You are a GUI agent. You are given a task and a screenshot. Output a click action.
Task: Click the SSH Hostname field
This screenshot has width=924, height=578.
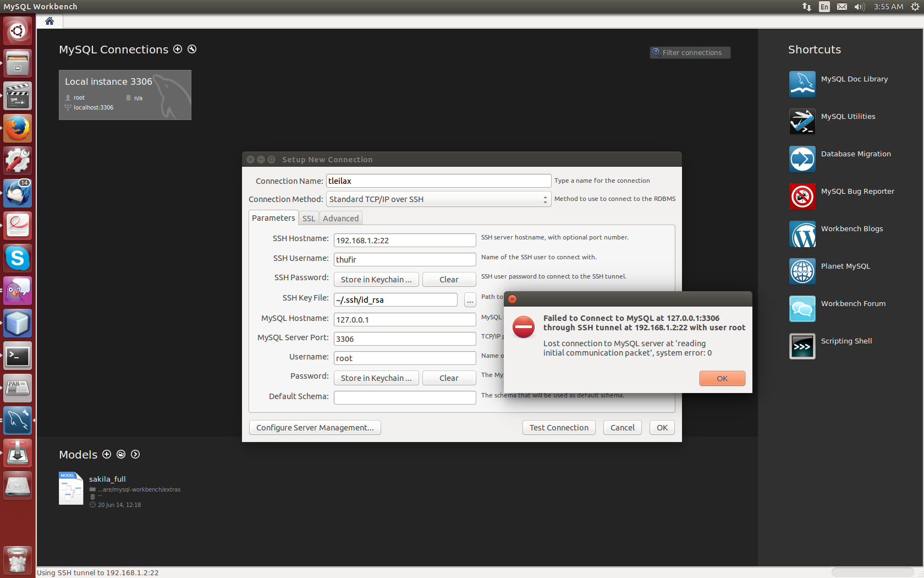point(405,241)
